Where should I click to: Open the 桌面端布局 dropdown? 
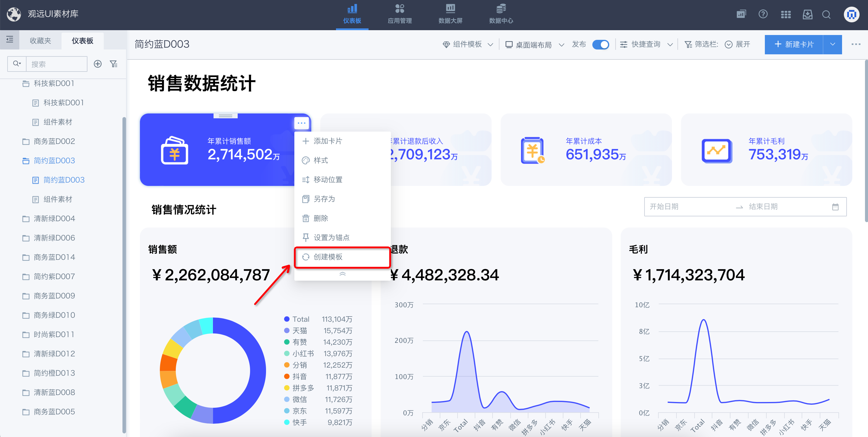[x=535, y=44]
